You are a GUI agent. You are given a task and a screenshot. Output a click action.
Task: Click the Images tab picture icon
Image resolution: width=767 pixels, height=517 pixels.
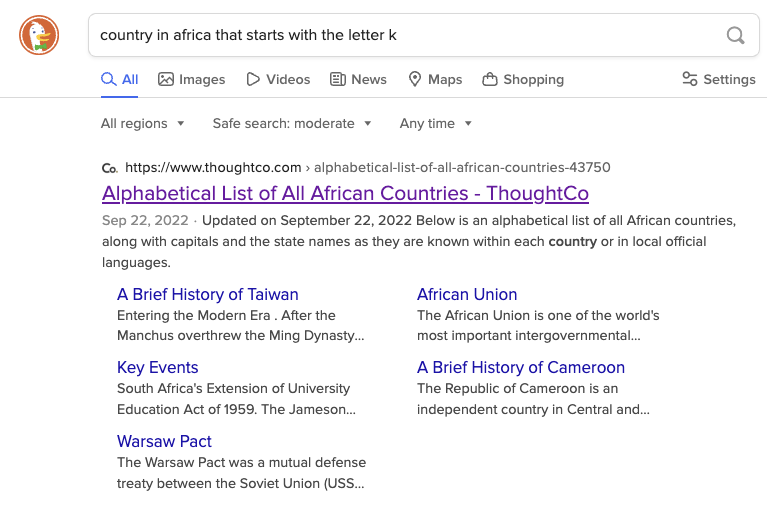pos(166,79)
